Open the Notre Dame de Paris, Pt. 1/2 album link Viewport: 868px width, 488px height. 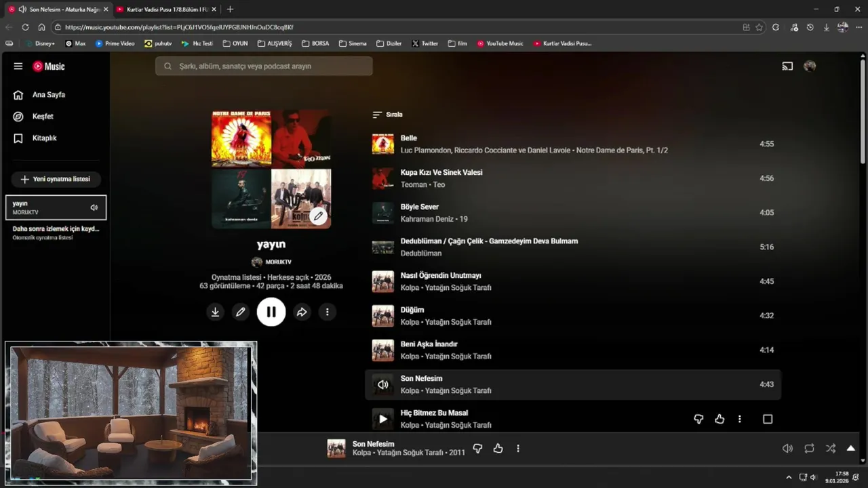[x=622, y=150]
